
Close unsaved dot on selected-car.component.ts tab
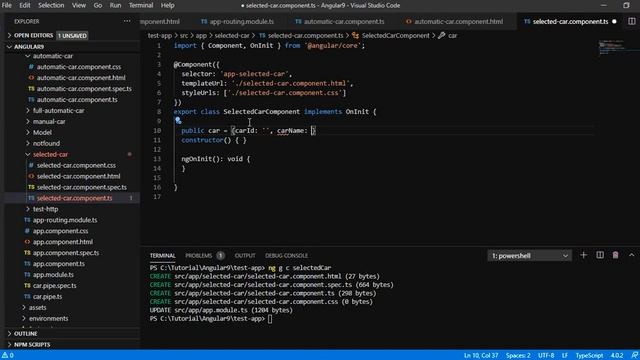click(614, 21)
